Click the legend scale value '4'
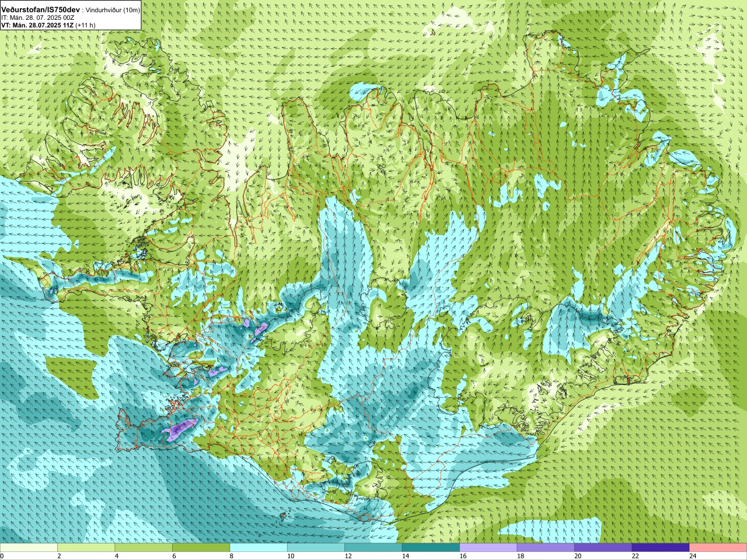 coord(117,556)
